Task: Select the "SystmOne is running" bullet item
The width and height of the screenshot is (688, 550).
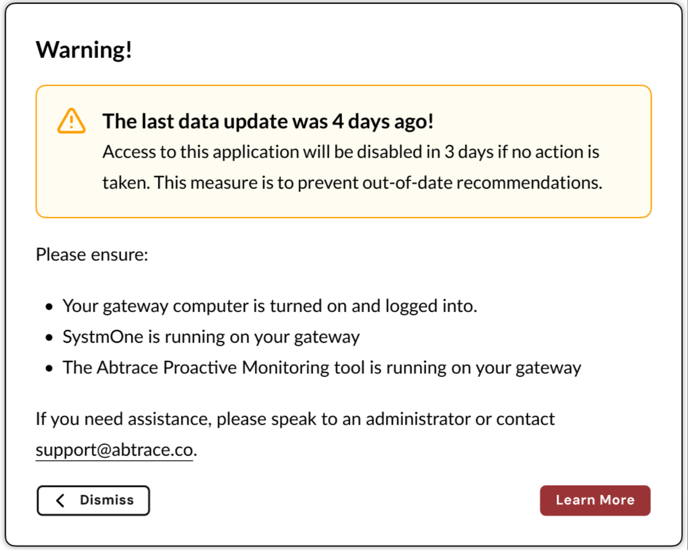Action: tap(210, 337)
